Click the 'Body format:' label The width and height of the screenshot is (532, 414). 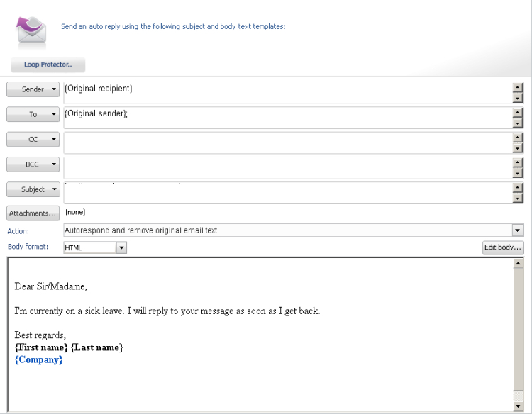pos(28,247)
